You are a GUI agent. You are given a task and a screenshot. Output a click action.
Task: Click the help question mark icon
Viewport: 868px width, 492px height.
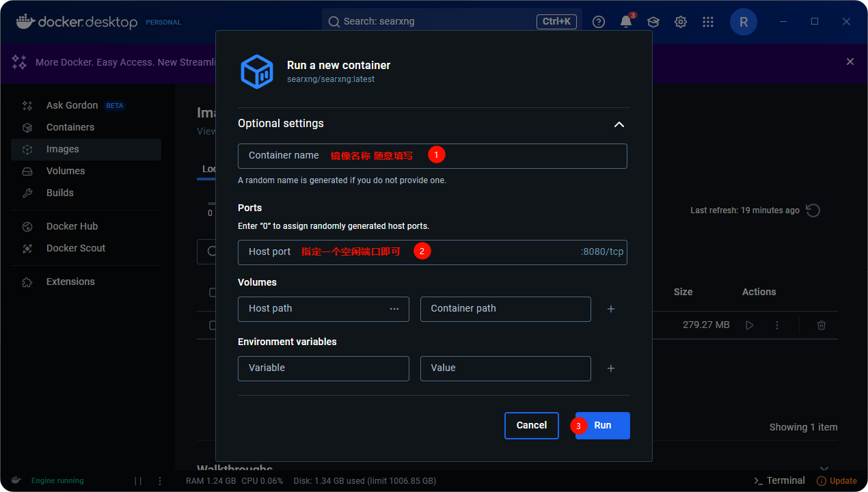click(599, 22)
